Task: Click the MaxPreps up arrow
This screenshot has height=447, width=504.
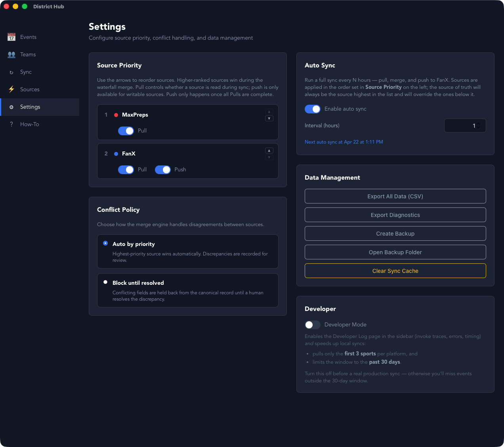Action: 269,111
